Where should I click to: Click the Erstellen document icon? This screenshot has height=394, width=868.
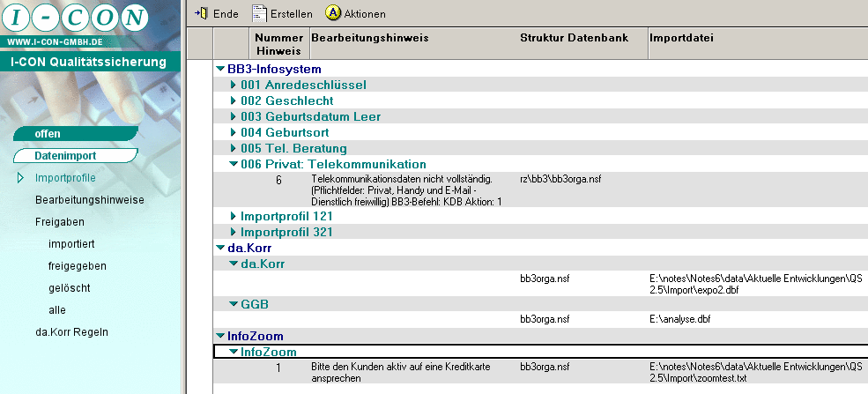click(x=259, y=13)
